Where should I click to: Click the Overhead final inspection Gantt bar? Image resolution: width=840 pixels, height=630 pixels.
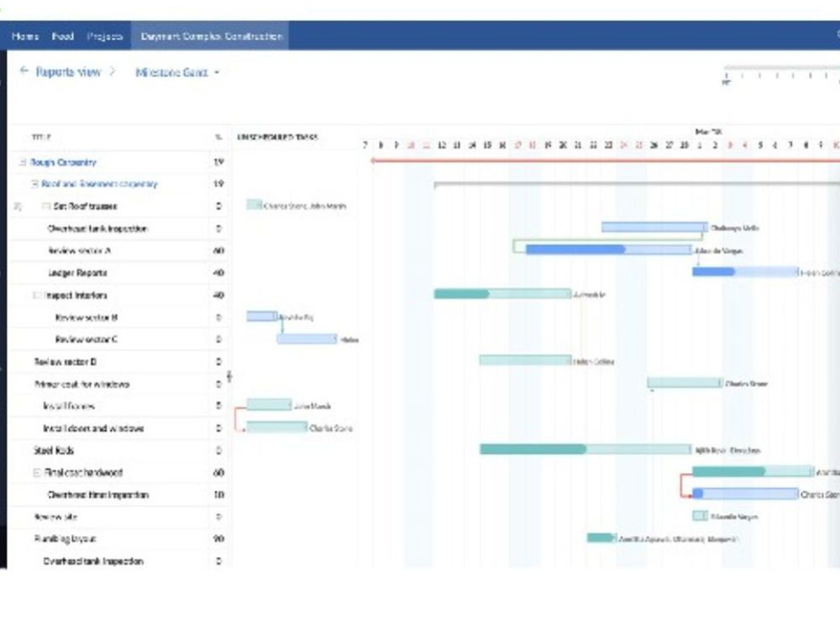point(745,493)
